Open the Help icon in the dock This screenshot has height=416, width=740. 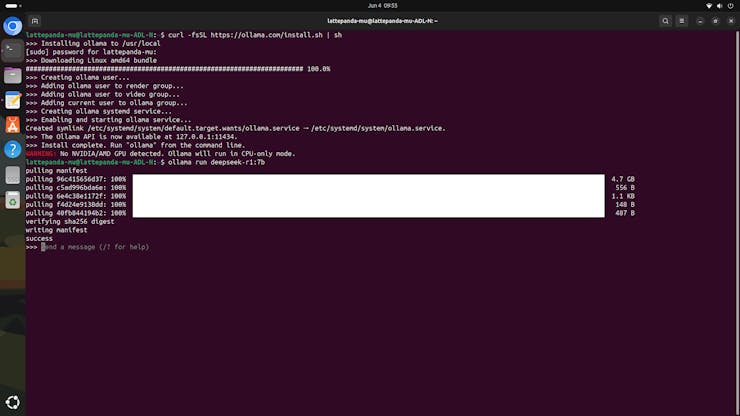point(13,150)
